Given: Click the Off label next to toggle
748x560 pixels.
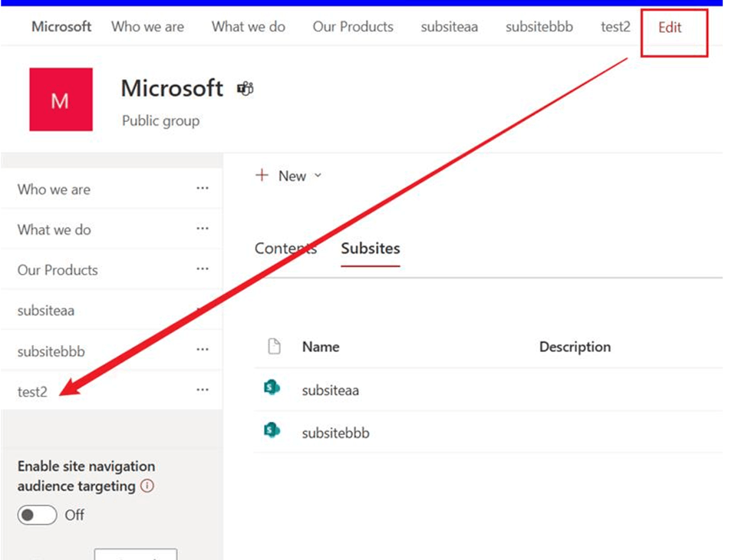Looking at the screenshot, I should (x=74, y=515).
